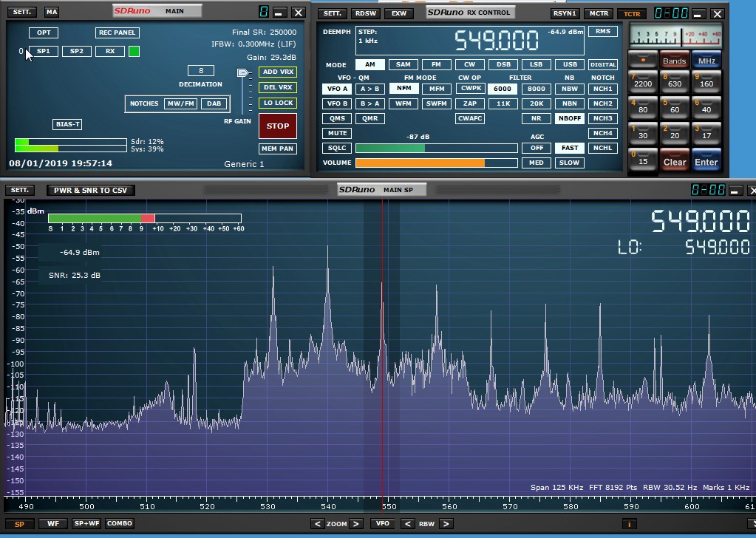Turn AGC OFF
756x538 pixels.
click(536, 148)
